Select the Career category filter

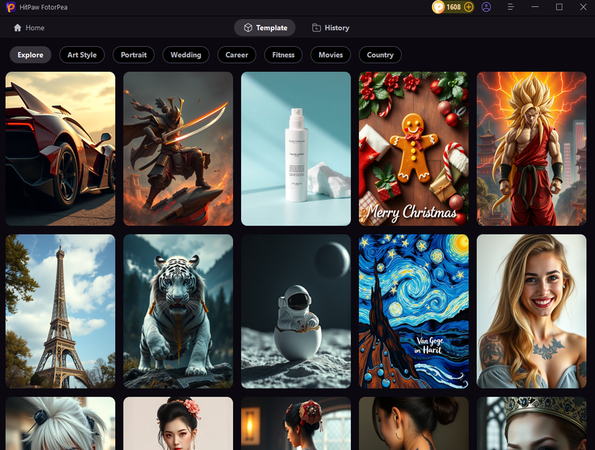pos(237,55)
